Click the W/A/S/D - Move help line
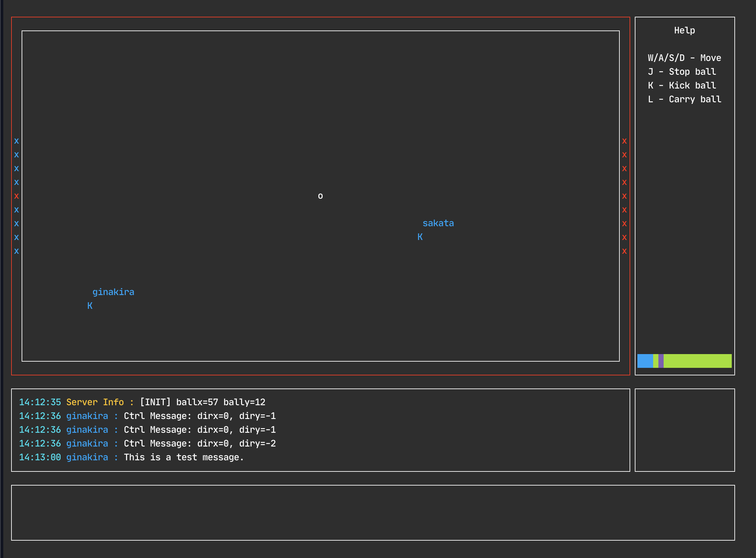Viewport: 756px width, 558px height. point(684,57)
